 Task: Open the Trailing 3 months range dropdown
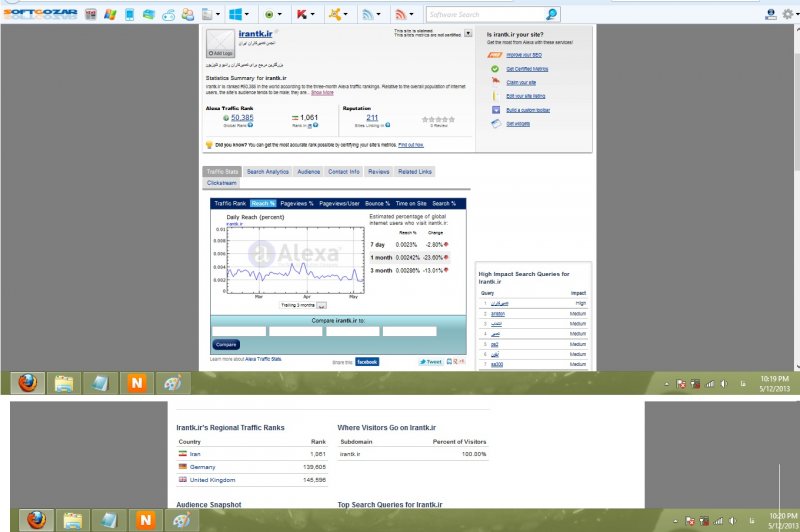[303, 305]
